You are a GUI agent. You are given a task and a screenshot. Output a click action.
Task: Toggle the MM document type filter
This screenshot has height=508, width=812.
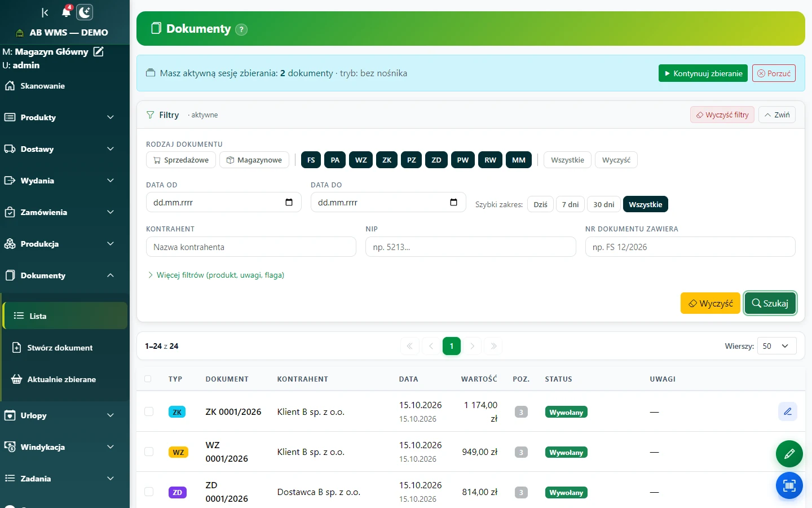point(519,160)
